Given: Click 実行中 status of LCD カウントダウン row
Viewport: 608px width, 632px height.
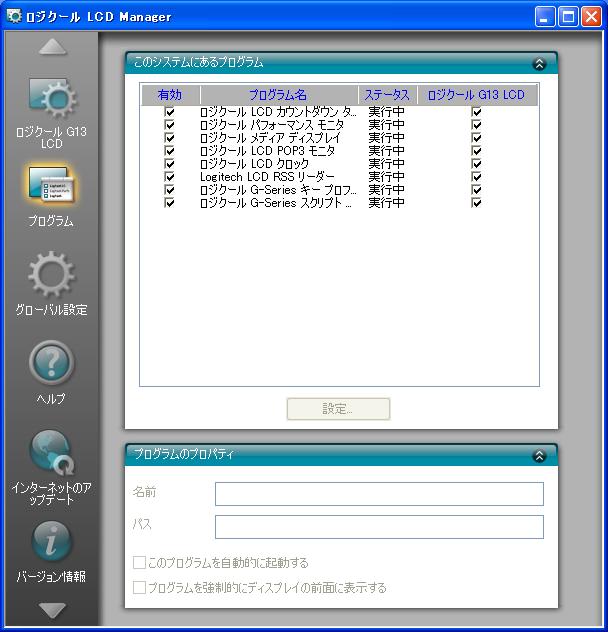Looking at the screenshot, I should (386, 112).
